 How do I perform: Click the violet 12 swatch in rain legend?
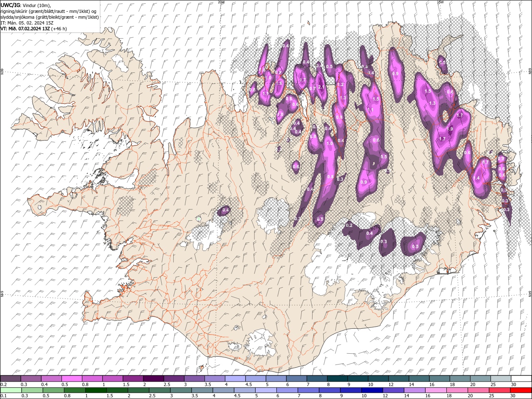(393, 390)
